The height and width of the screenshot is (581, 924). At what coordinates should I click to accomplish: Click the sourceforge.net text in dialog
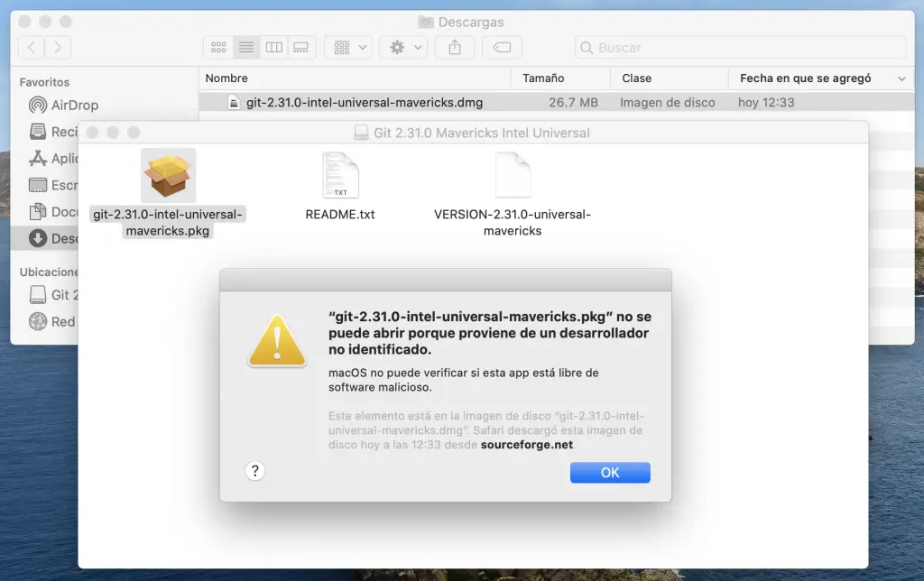click(x=527, y=445)
